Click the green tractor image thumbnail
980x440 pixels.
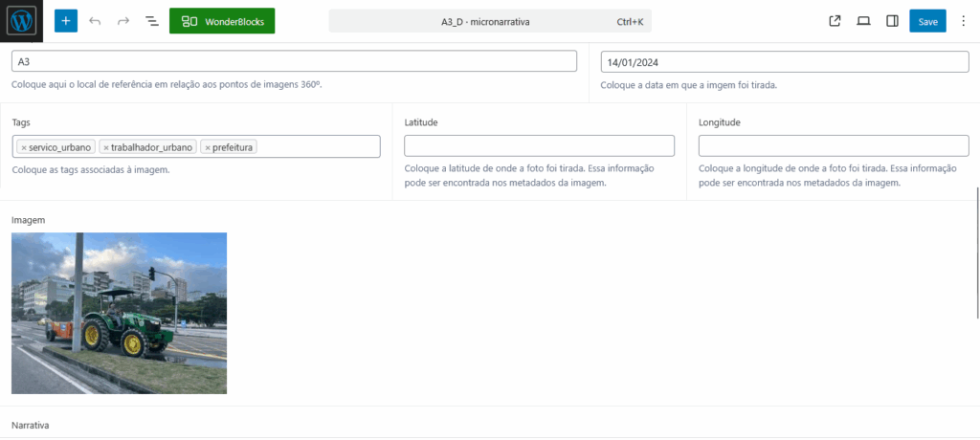pyautogui.click(x=119, y=313)
